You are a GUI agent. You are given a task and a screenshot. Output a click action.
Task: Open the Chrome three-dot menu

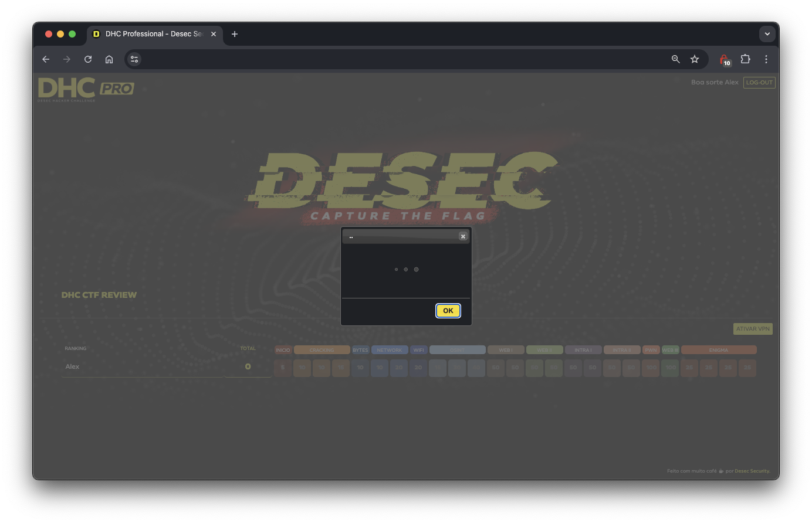coord(766,59)
